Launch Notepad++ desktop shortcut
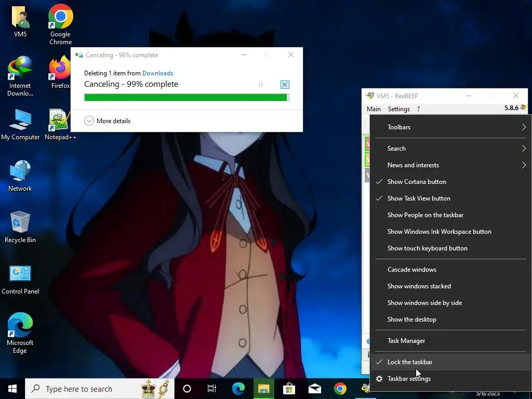 (x=60, y=125)
